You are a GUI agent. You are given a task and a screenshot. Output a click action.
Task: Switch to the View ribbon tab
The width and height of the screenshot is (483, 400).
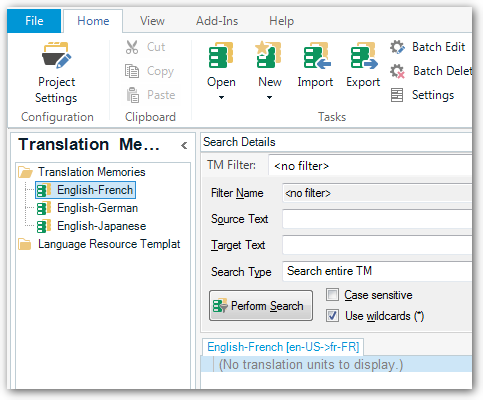(152, 21)
